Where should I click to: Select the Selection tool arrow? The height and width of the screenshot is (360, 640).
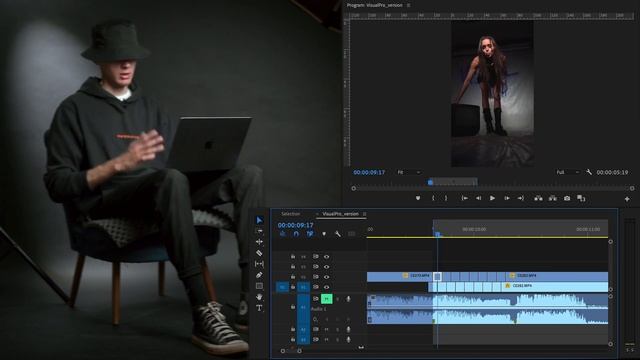tap(260, 220)
